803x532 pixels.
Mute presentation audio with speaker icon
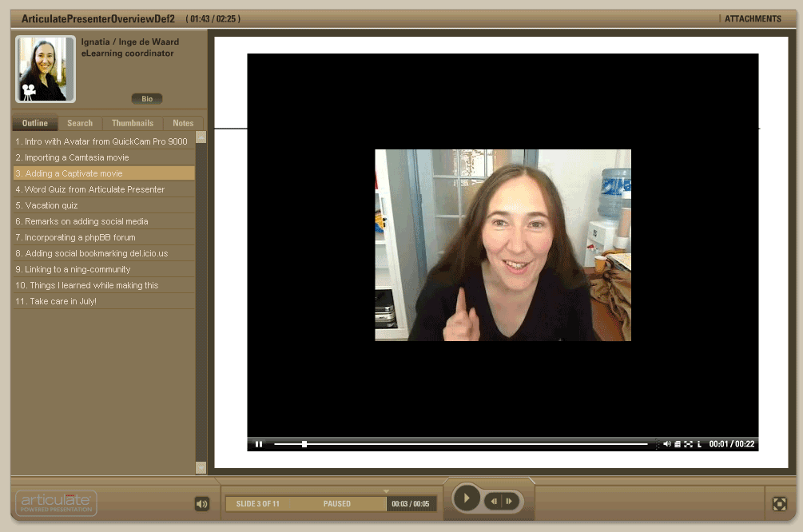point(202,504)
